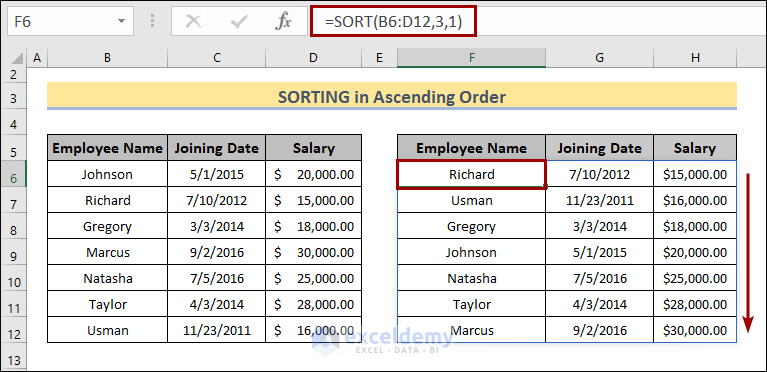The image size is (767, 372).
Task: Expand the Name Box dropdown arrow
Action: [121, 22]
